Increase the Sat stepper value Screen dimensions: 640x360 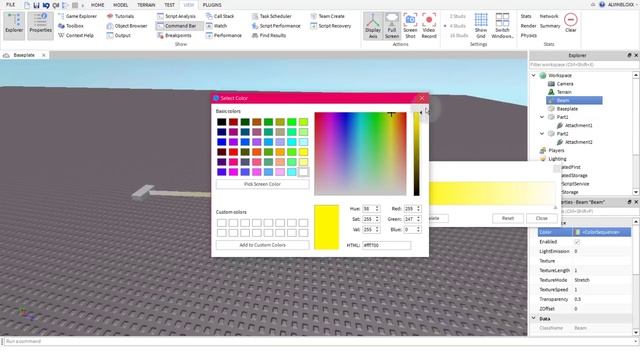click(377, 218)
